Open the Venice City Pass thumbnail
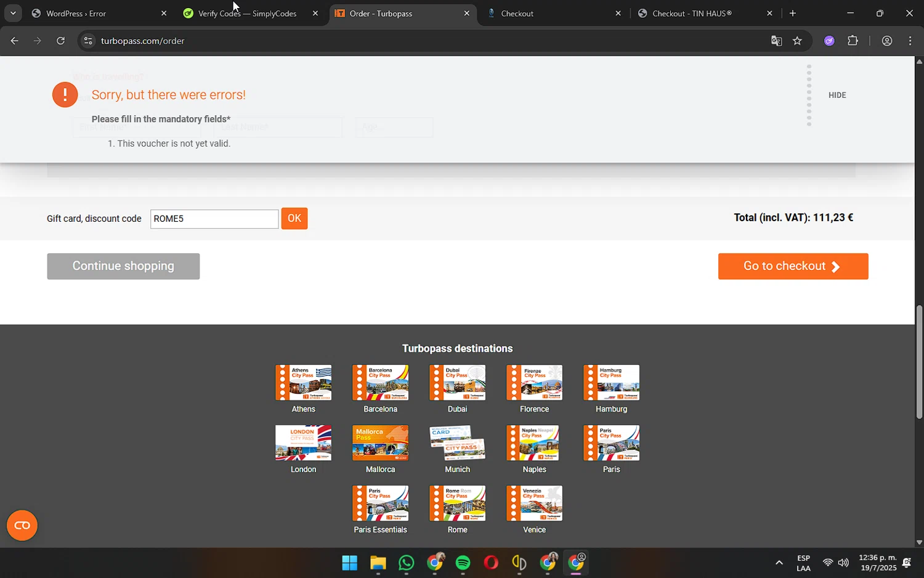924x578 pixels. point(534,503)
